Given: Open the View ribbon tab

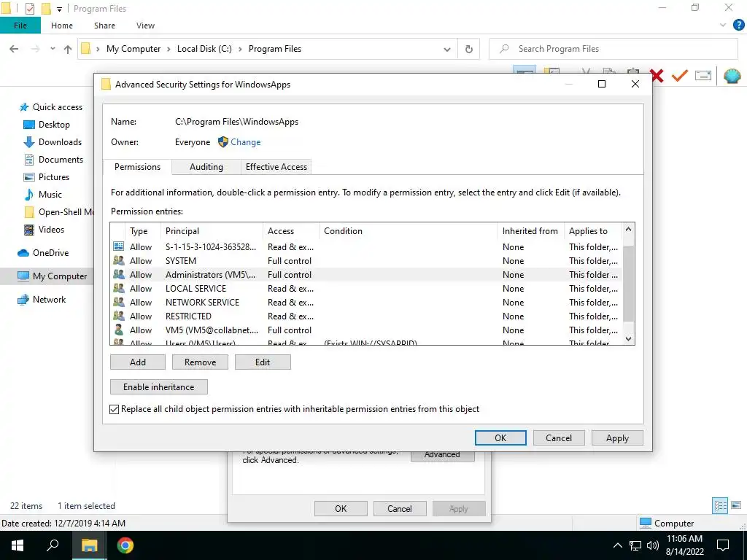Looking at the screenshot, I should tap(145, 26).
